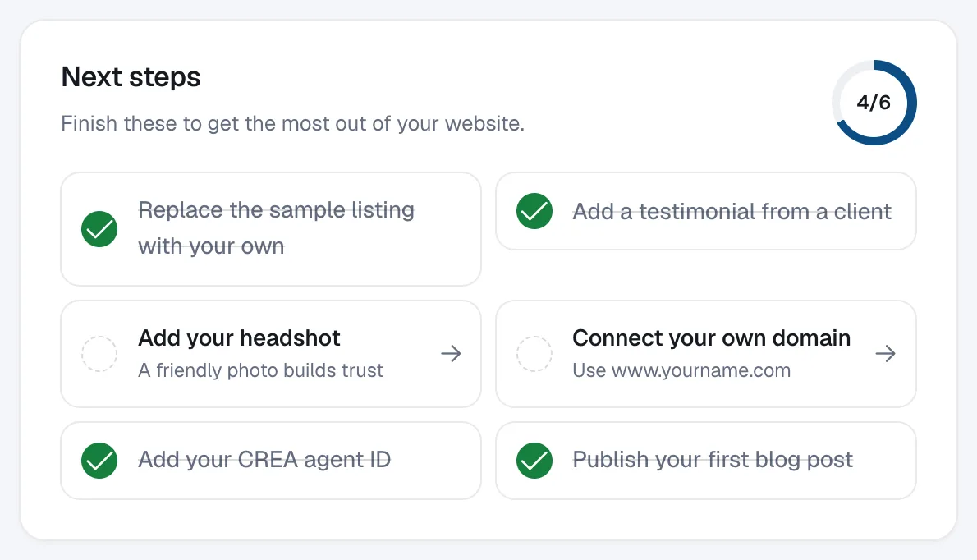Check the empty circle for Connect your own domain
Viewport: 977px width, 560px height.
[534, 354]
